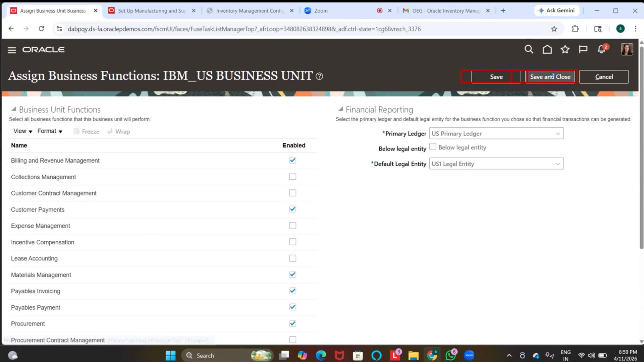The height and width of the screenshot is (362, 644).
Task: Enable Incentive Compensation checkbox
Action: click(292, 242)
